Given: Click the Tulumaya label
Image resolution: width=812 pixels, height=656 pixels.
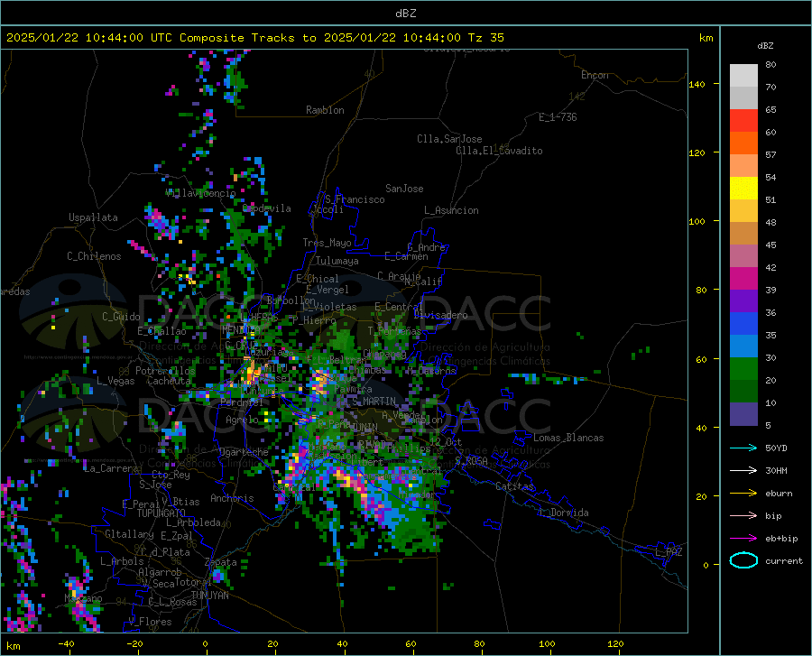Looking at the screenshot, I should [x=337, y=261].
